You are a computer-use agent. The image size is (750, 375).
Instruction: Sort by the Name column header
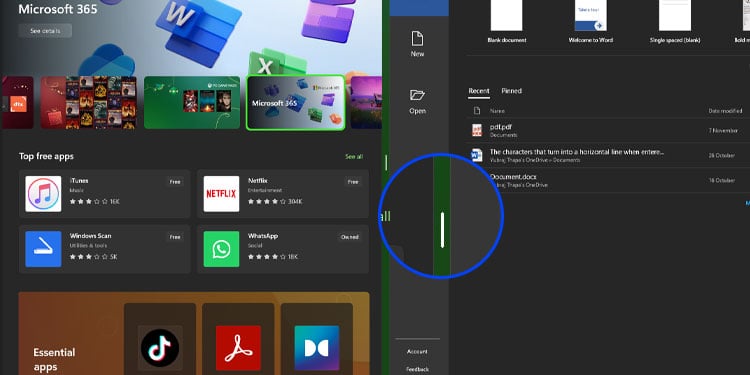pyautogui.click(x=497, y=111)
